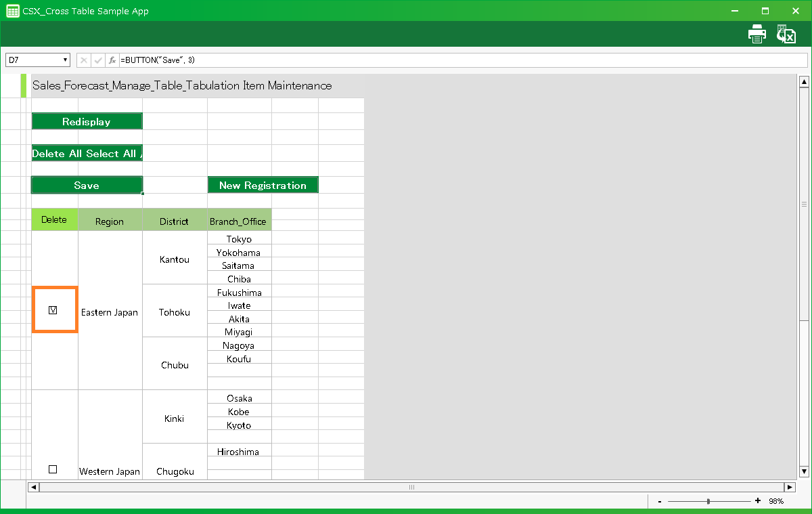This screenshot has height=514, width=812.
Task: Click the vertical scrollbar down arrow
Action: [804, 471]
